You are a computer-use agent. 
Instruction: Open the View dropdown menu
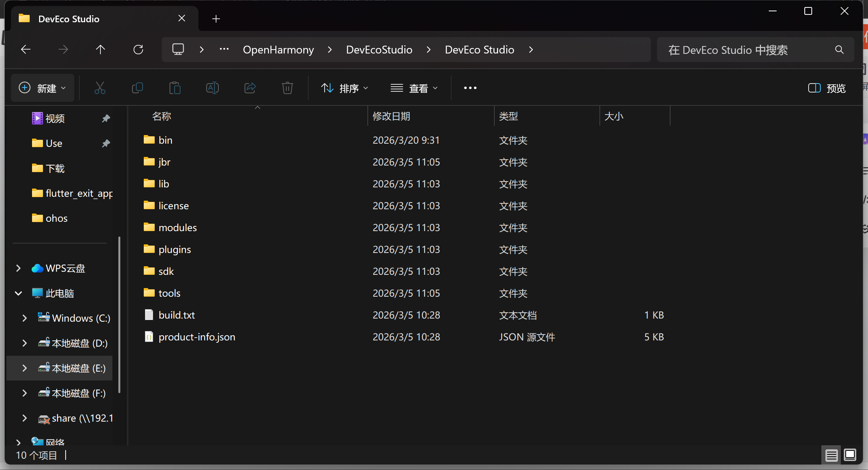[414, 88]
